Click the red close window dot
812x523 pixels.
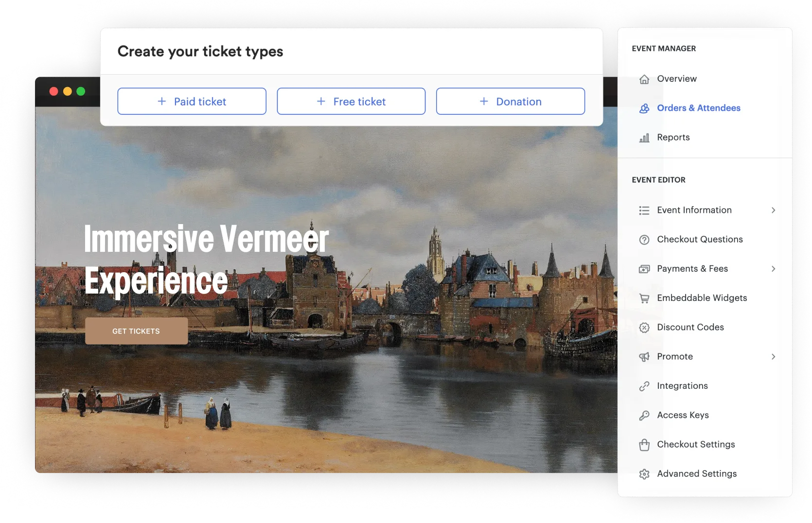(x=54, y=91)
